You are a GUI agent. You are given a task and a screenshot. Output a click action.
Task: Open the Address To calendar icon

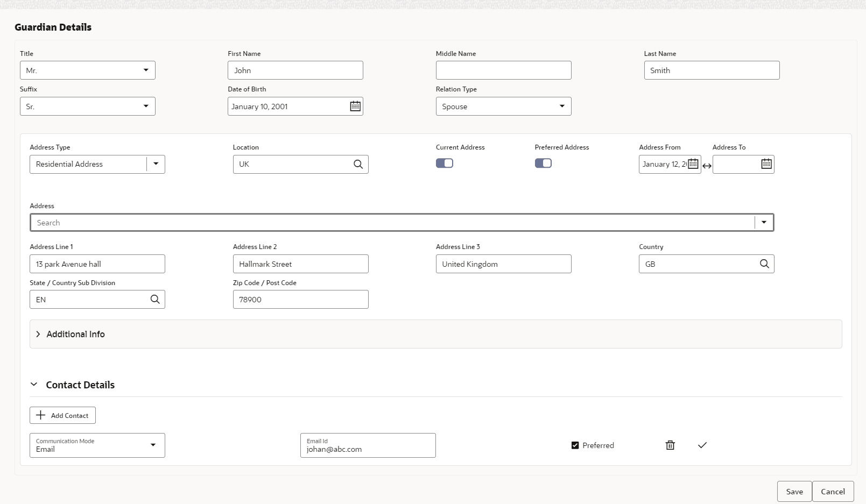[x=766, y=164]
